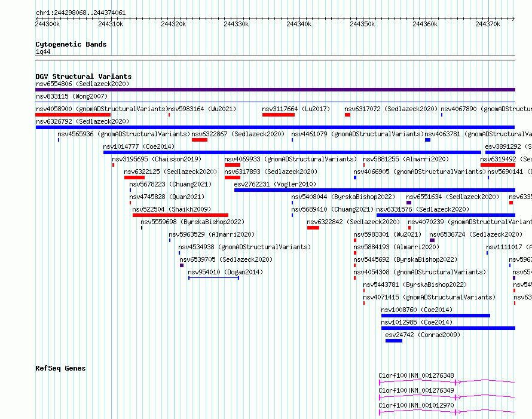Open the nsv5881255 (Almarri2020) label
The image size is (532, 419).
click(x=406, y=159)
